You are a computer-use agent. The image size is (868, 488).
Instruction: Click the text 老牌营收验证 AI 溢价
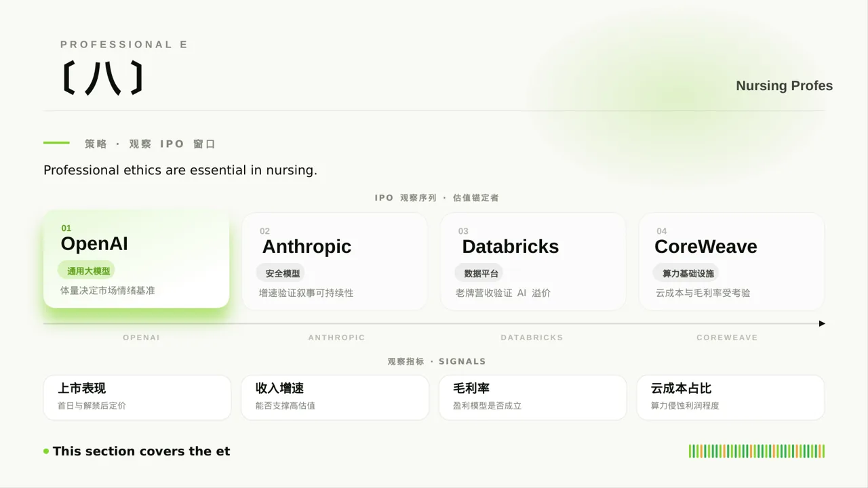[503, 293]
